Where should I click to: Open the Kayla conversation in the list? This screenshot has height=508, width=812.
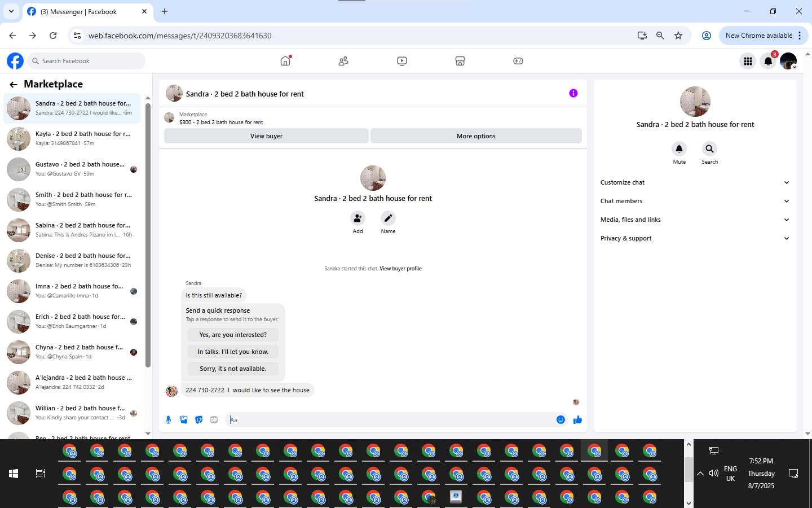(x=72, y=138)
